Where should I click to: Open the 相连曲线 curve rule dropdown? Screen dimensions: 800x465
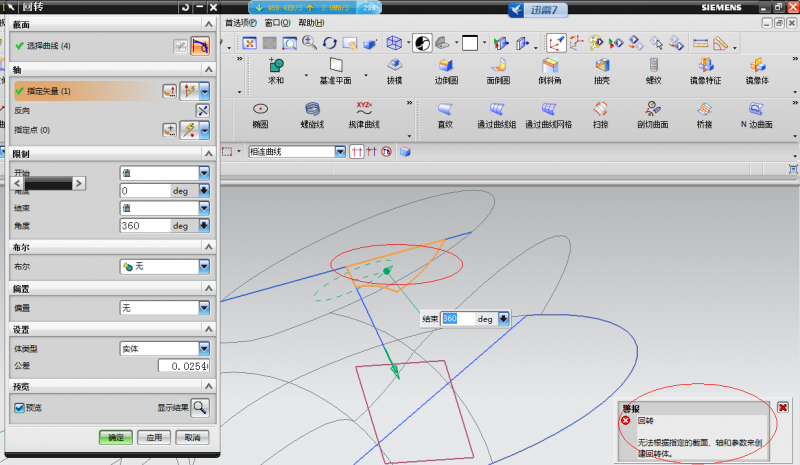click(341, 152)
